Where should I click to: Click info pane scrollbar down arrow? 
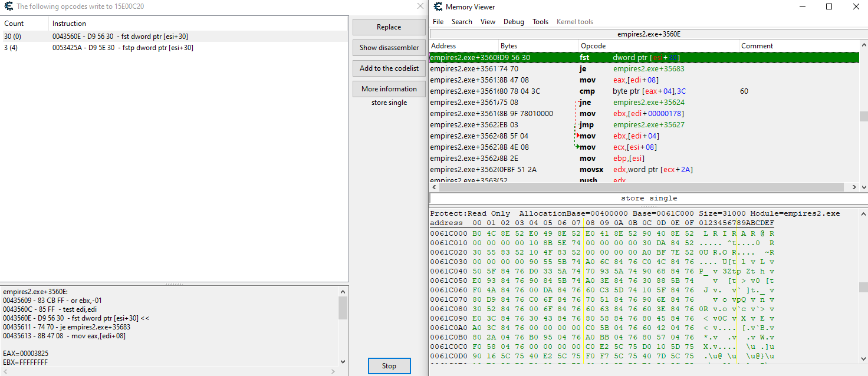pos(343,361)
